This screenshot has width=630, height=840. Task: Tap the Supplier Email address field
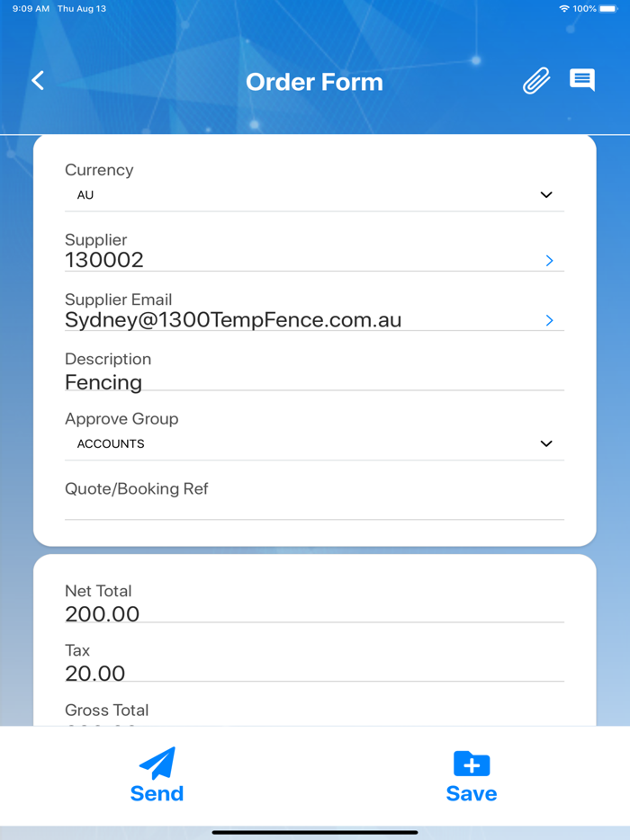pyautogui.click(x=233, y=320)
